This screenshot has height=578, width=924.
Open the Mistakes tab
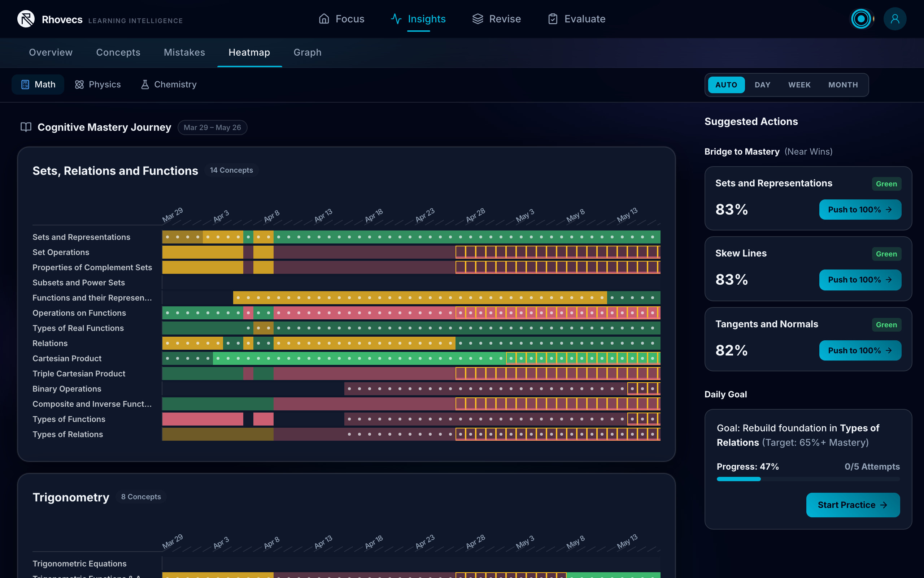point(184,52)
